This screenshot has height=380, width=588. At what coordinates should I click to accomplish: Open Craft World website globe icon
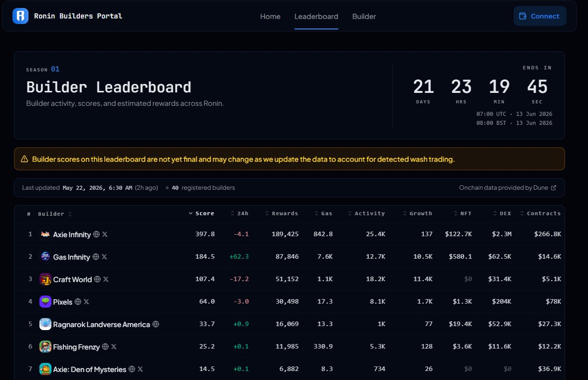click(97, 279)
